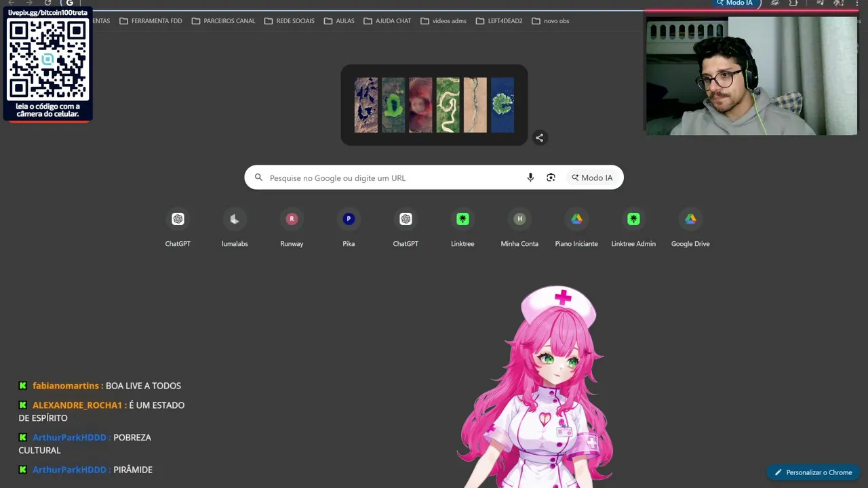This screenshot has height=488, width=868.
Task: Open the Runway shortcut
Action: [292, 228]
